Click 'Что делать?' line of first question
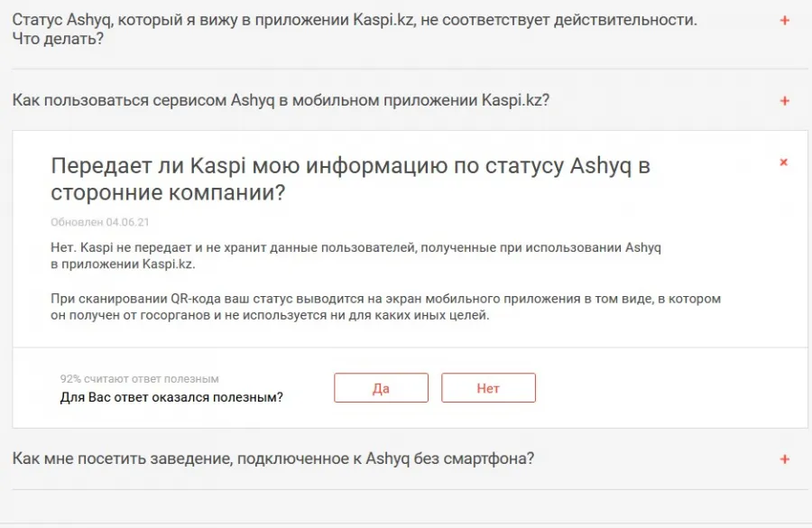 (x=58, y=39)
